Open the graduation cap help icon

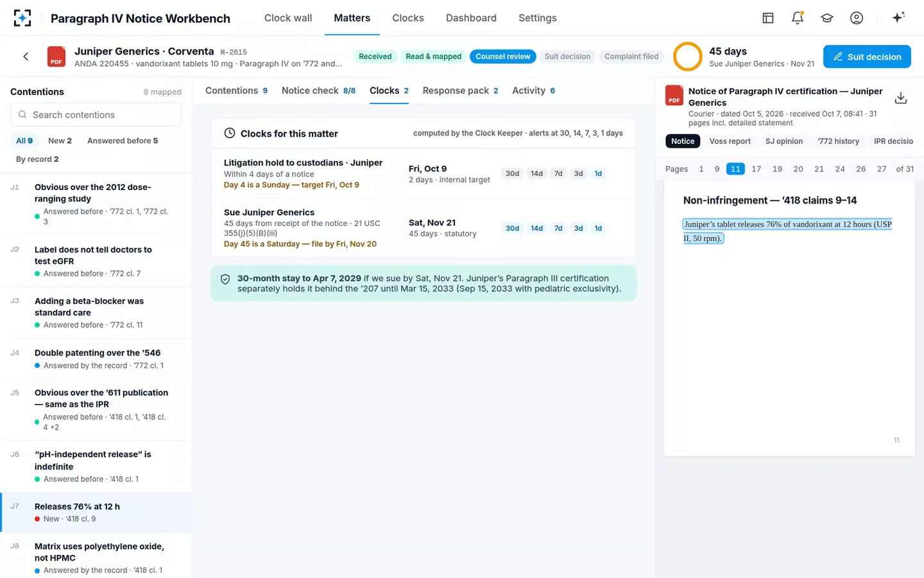pyautogui.click(x=827, y=18)
